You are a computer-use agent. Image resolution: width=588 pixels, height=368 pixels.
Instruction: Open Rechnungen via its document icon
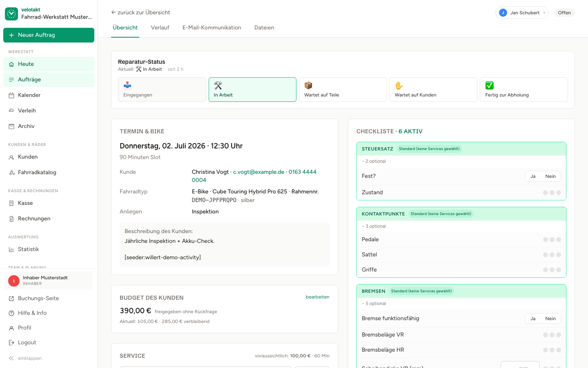(x=11, y=219)
